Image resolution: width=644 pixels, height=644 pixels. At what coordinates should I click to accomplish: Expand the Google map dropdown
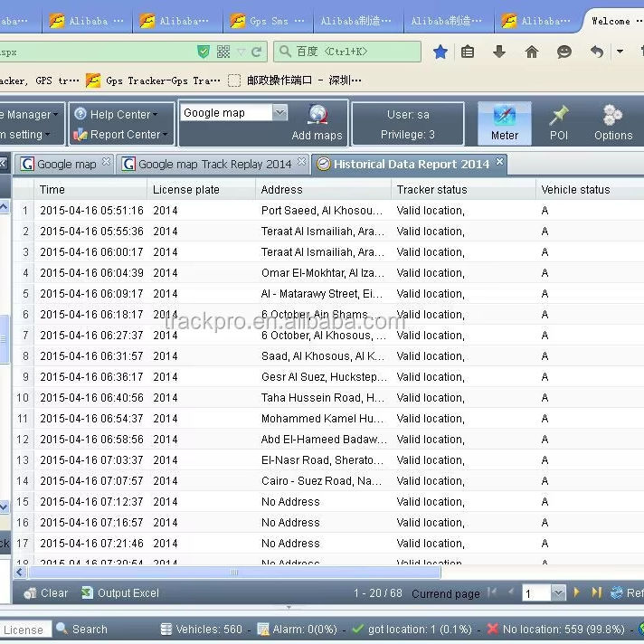[279, 113]
